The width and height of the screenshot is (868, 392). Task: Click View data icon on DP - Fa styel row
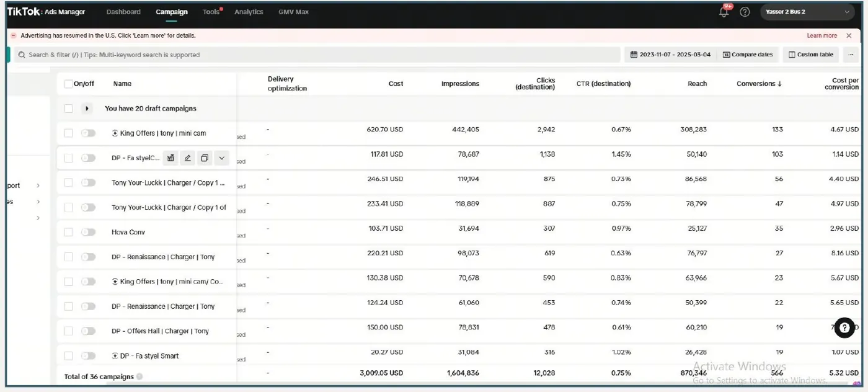click(x=170, y=158)
